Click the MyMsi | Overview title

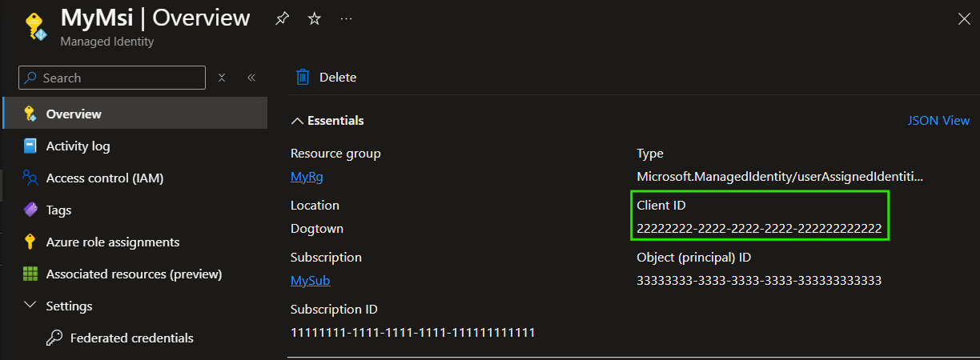tap(155, 18)
